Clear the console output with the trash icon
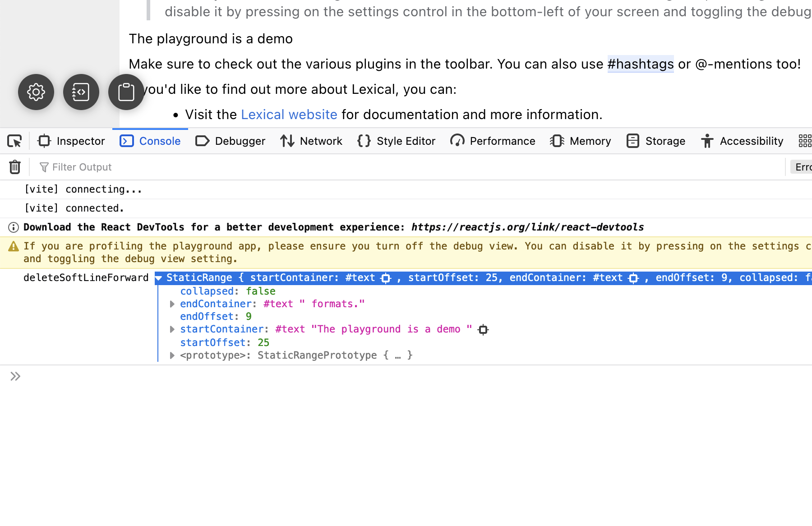 [15, 167]
